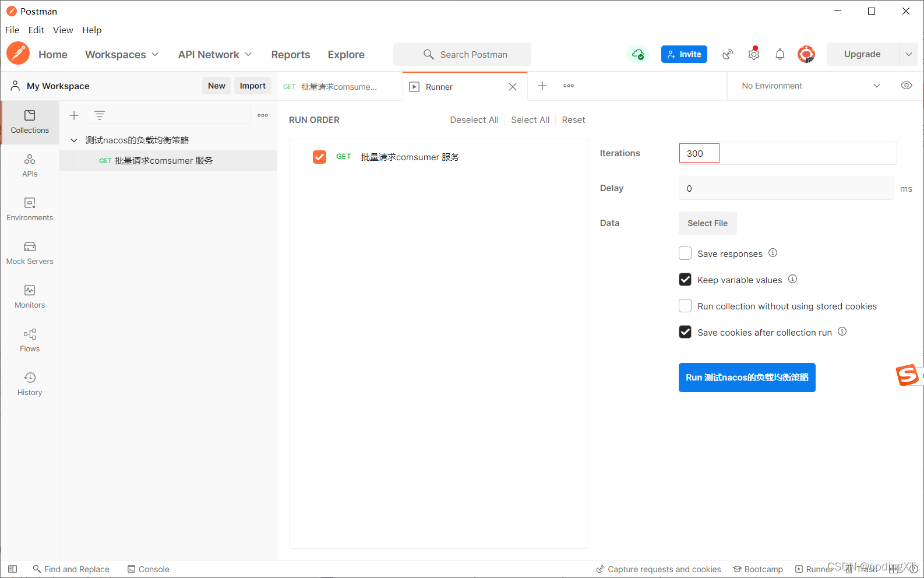Click Select File for data

pos(708,223)
